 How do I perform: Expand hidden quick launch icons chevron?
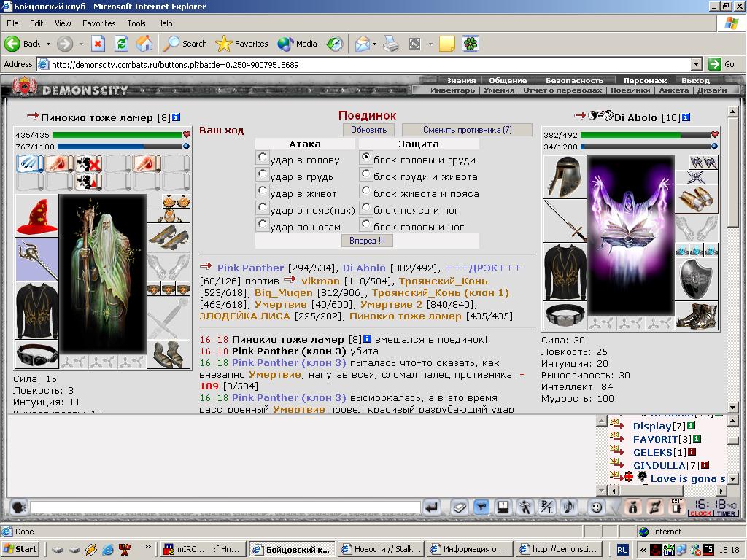147,547
